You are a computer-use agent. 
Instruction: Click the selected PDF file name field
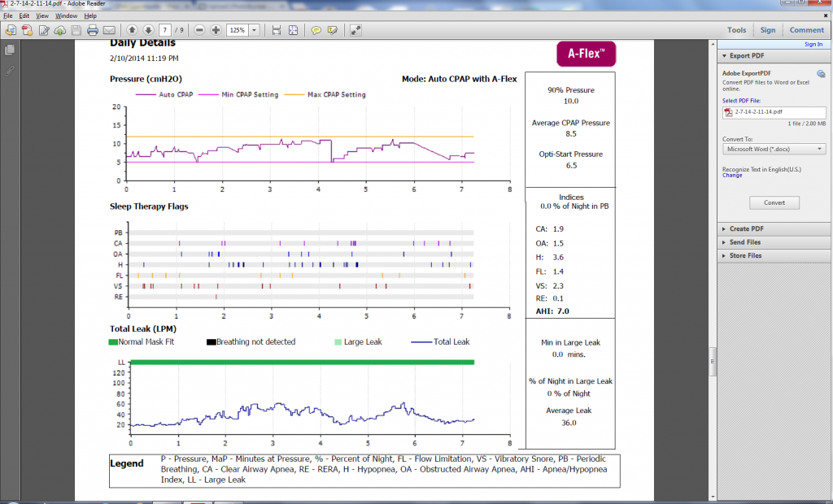(x=774, y=112)
